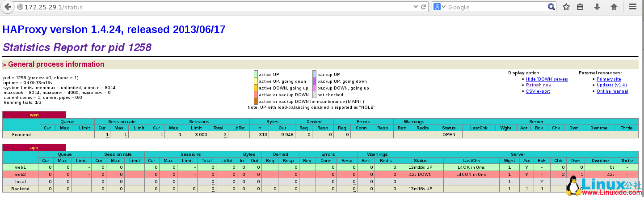Reload the page with the refresh icon
This screenshot has width=644, height=197.
[x=424, y=7]
